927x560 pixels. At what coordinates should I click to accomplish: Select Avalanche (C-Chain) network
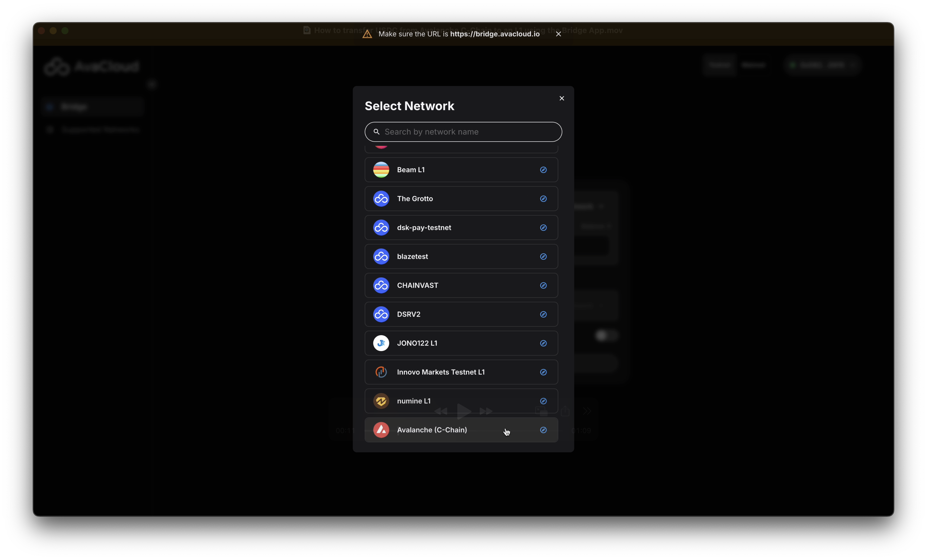[432, 430]
